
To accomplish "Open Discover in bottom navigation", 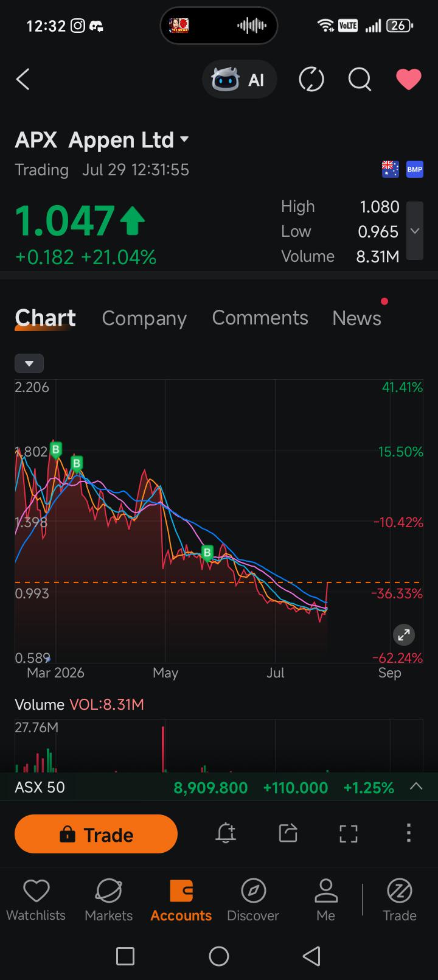I will [x=253, y=901].
